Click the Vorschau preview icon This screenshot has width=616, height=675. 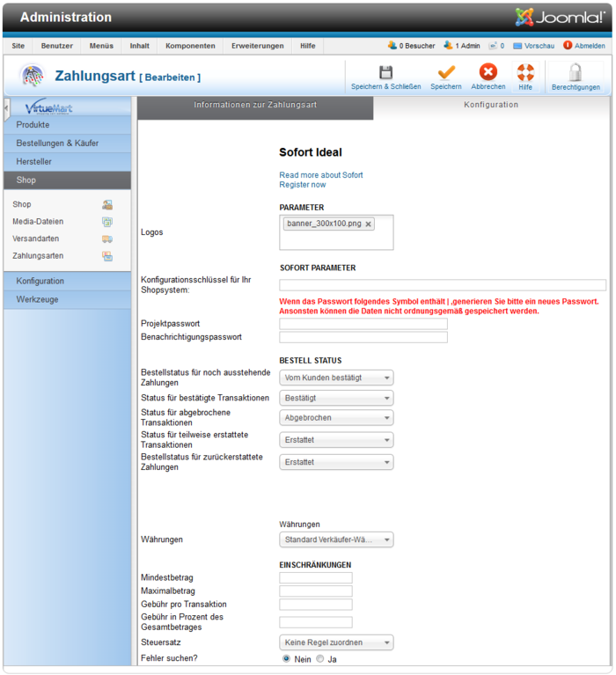pyautogui.click(x=517, y=46)
